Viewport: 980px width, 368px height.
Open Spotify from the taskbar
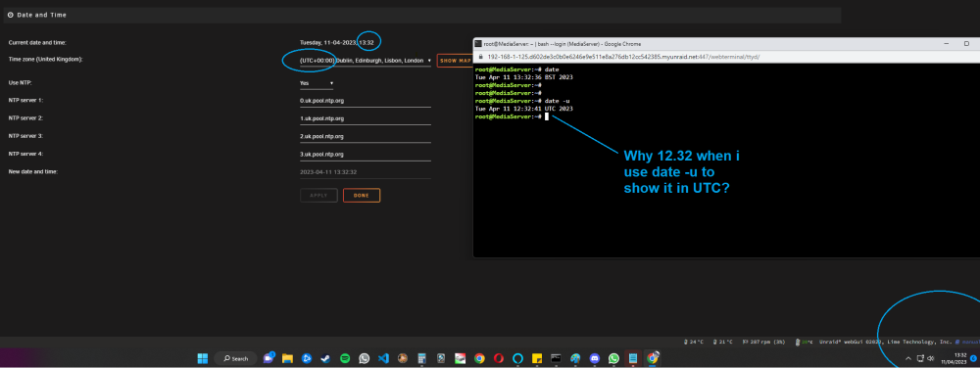345,358
